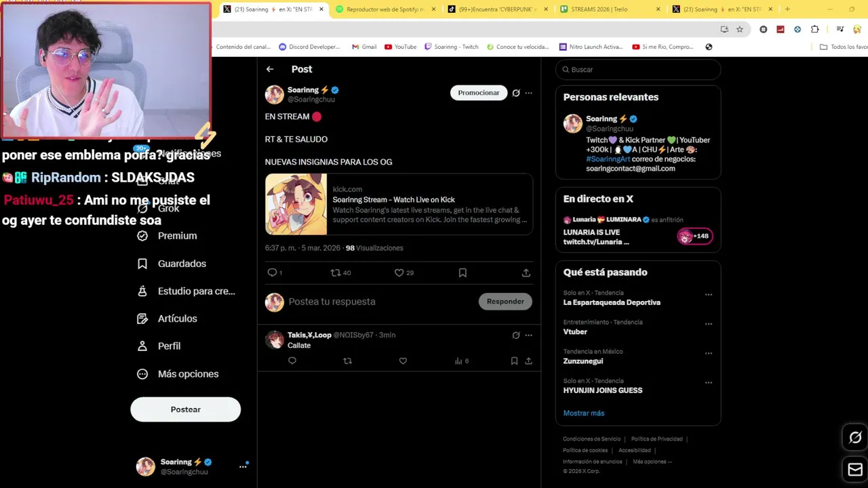The height and width of the screenshot is (488, 868).
Task: Go back using the Post arrow
Action: pyautogui.click(x=270, y=69)
